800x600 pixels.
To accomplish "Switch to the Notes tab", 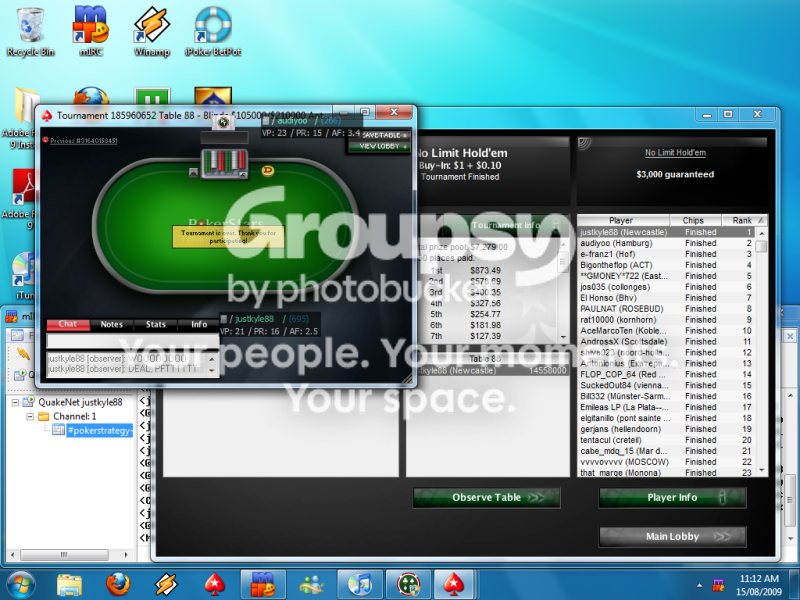I will 111,324.
